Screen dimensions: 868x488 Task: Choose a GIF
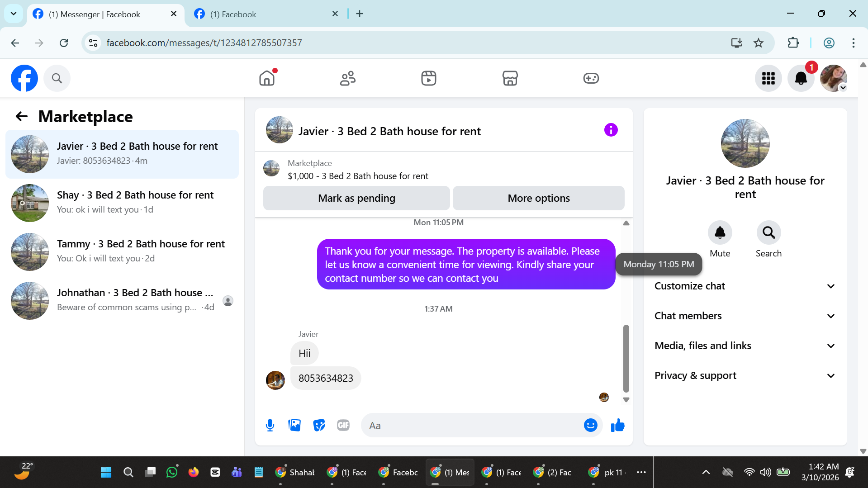[343, 425]
